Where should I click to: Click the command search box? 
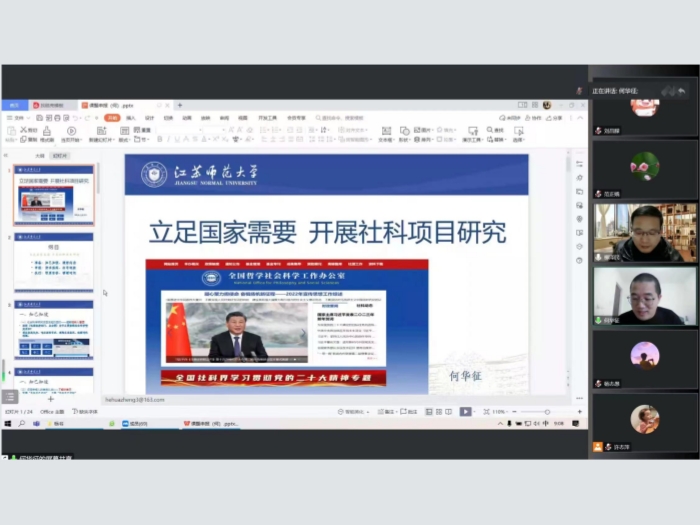(x=342, y=118)
